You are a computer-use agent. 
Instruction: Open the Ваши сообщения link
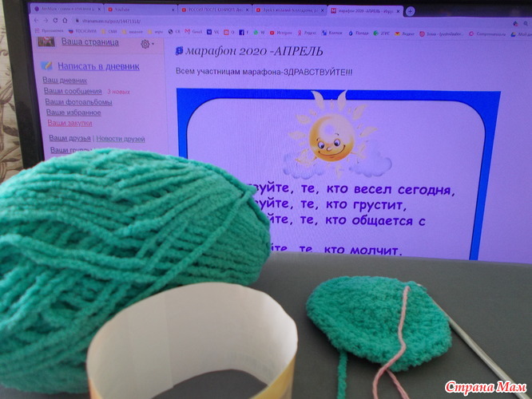(x=73, y=91)
